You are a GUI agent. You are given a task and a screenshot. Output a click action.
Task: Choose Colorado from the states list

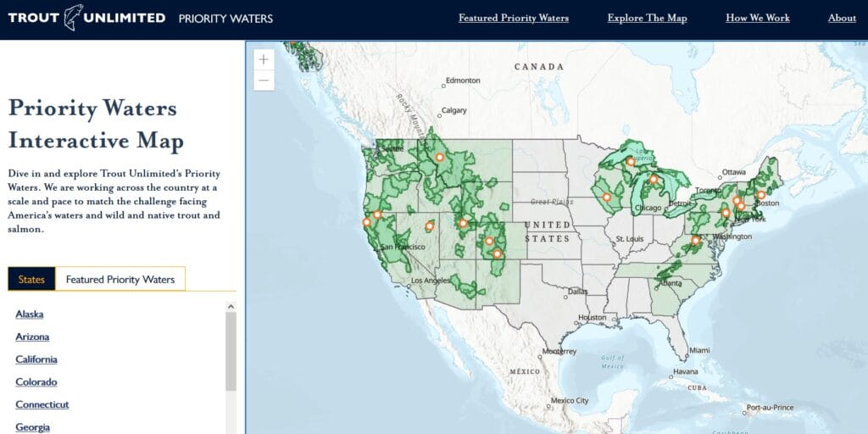(36, 382)
